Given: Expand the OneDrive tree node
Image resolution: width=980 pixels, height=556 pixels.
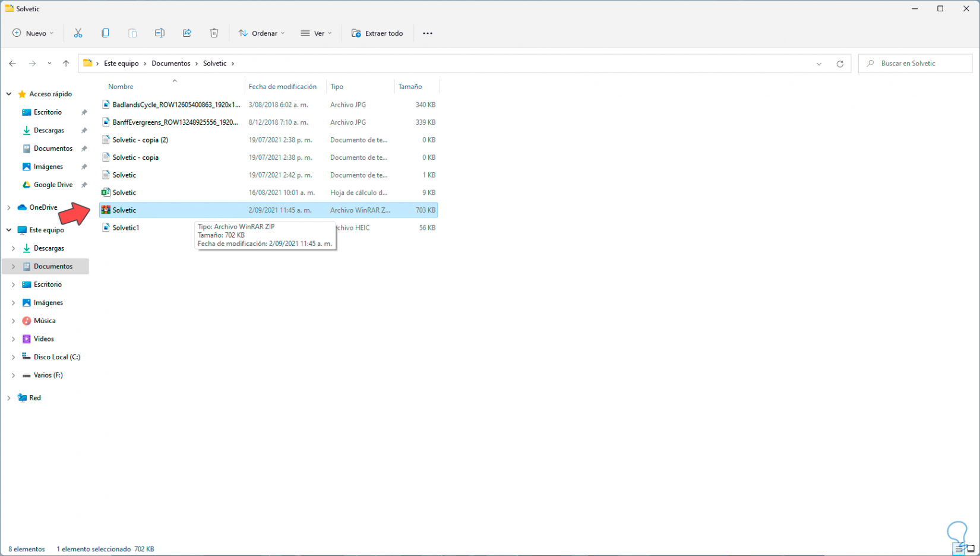Looking at the screenshot, I should click(9, 207).
